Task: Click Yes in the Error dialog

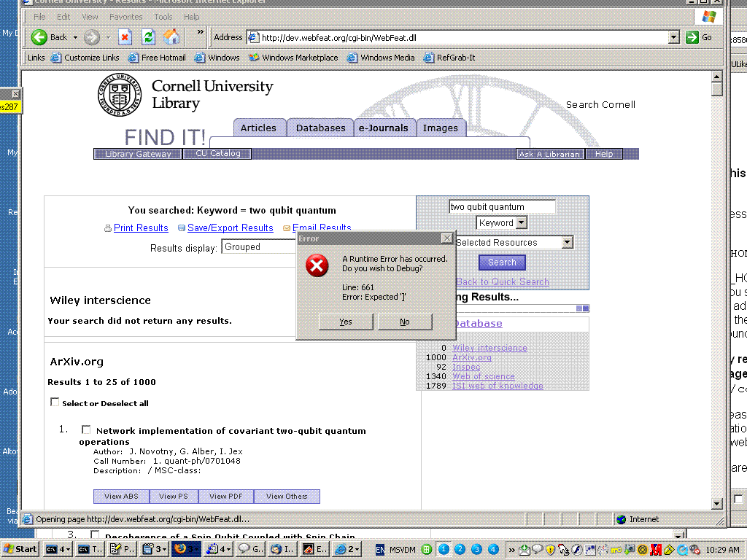Action: tap(346, 322)
